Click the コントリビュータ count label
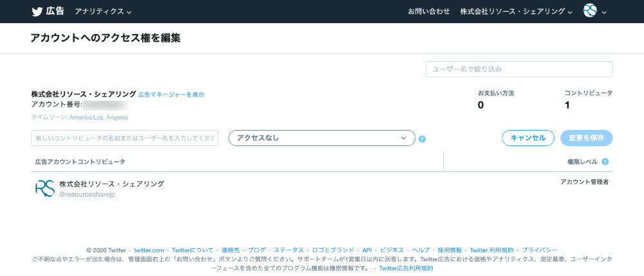 [589, 93]
